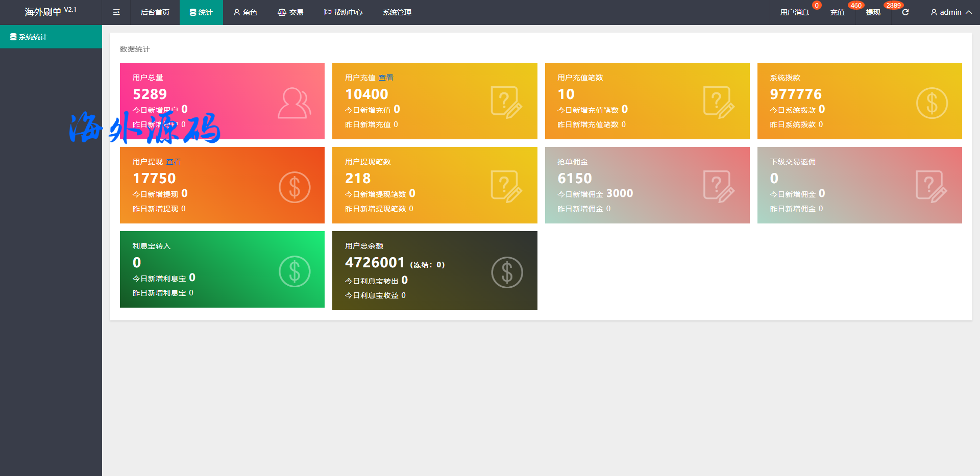Open the 帮助中心 menu
Image resolution: width=980 pixels, height=476 pixels.
(343, 12)
